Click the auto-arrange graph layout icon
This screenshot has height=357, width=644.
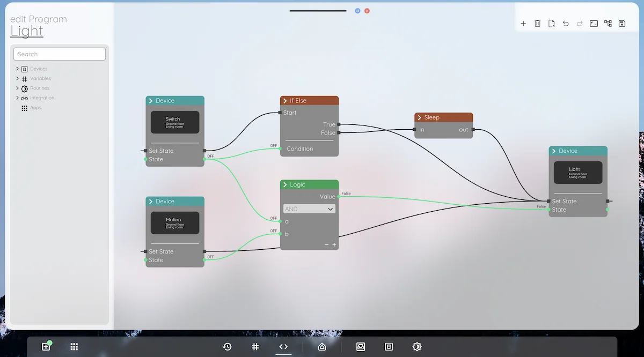pyautogui.click(x=608, y=24)
